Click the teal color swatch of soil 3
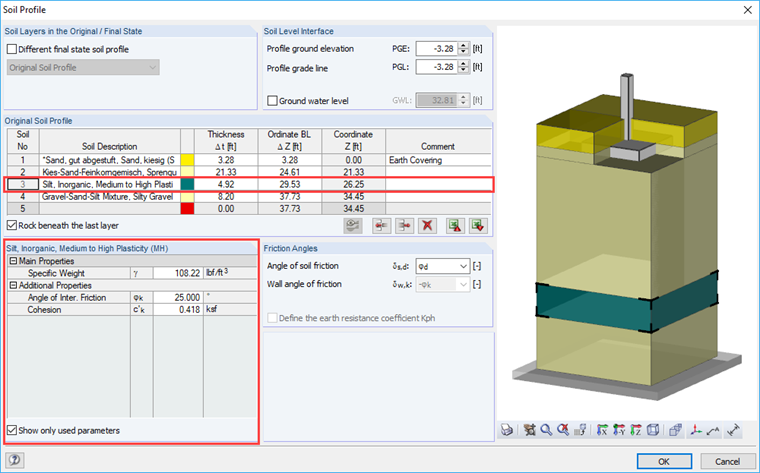 187,184
